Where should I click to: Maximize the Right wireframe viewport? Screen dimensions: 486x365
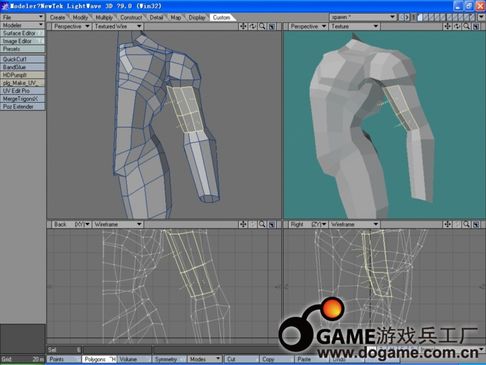coord(476,224)
